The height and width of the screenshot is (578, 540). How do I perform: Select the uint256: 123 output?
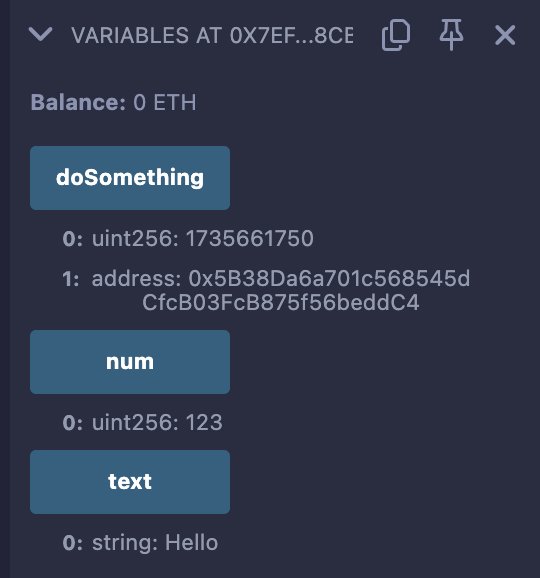[157, 422]
